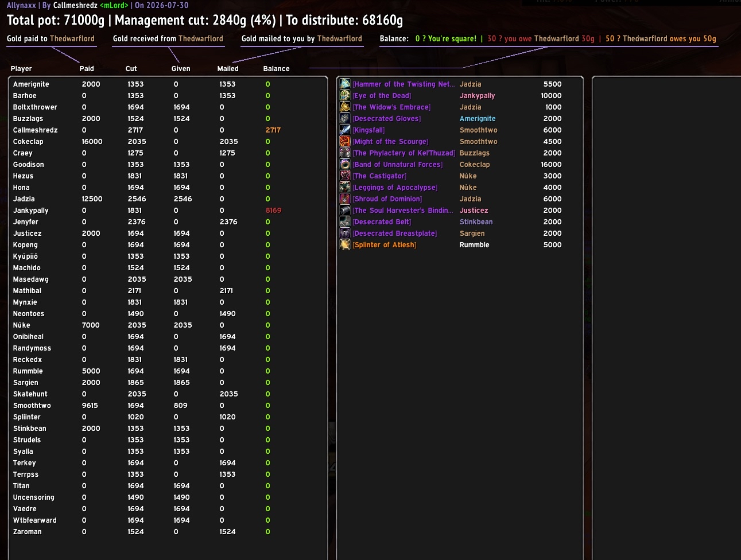Click player name Smoothtwo in the player list
Viewport: 741px width, 560px height.
pos(32,406)
